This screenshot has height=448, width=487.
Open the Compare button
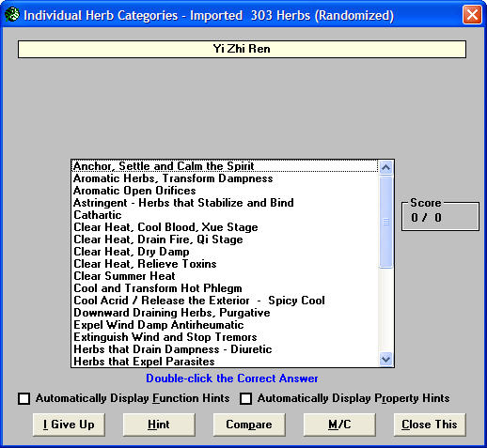249,425
